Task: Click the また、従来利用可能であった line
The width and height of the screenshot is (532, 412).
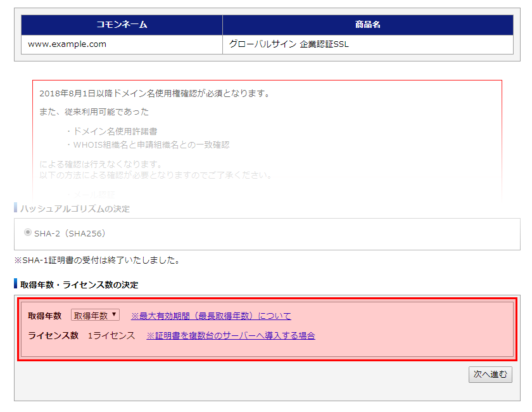Action: pyautogui.click(x=94, y=112)
